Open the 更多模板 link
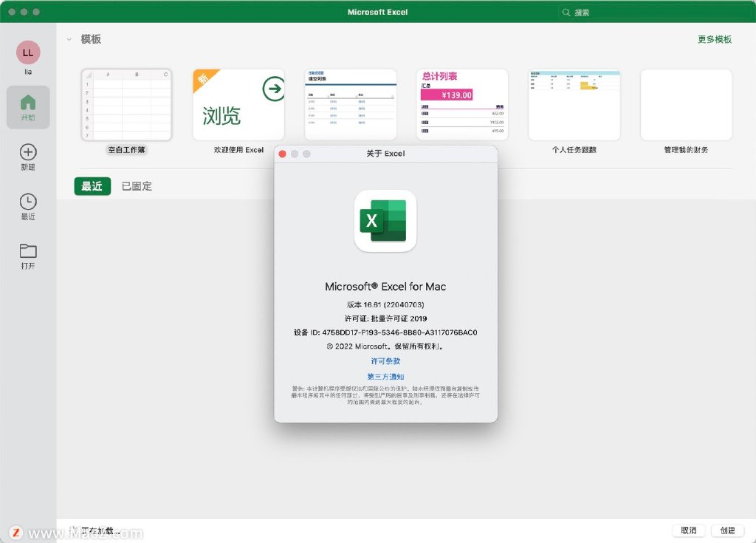The height and width of the screenshot is (543, 756). pyautogui.click(x=715, y=39)
